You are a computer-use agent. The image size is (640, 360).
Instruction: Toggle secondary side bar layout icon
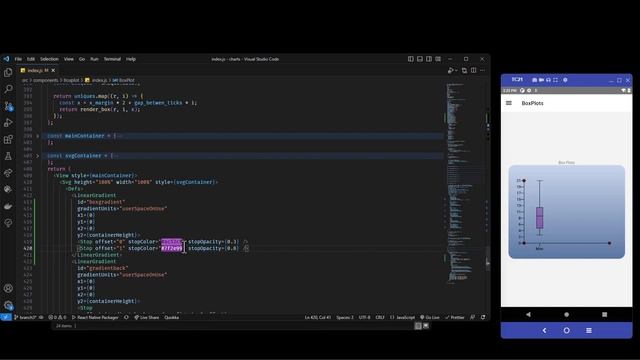429,59
